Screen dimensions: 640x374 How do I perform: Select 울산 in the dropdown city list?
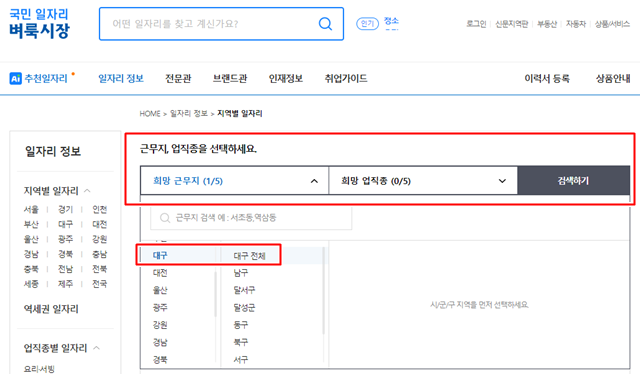tap(160, 290)
